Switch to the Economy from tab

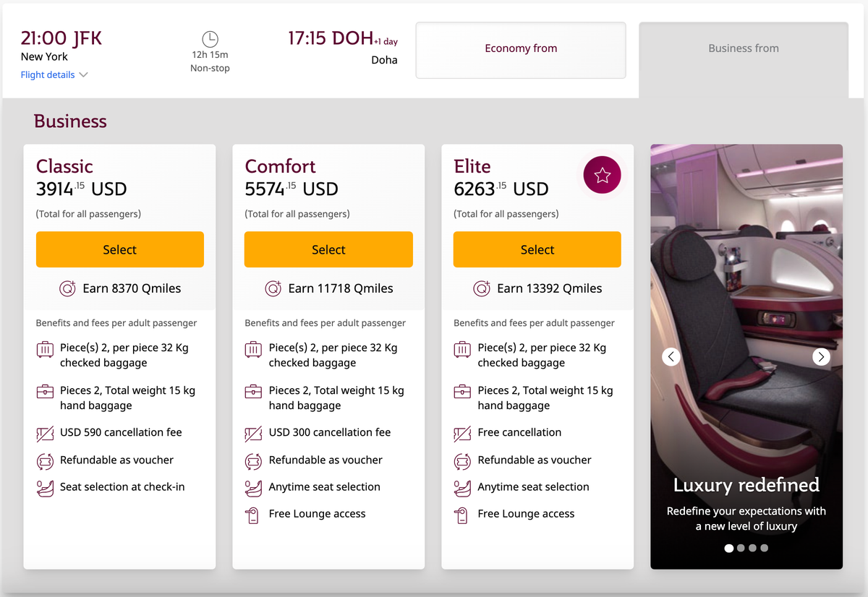[521, 48]
